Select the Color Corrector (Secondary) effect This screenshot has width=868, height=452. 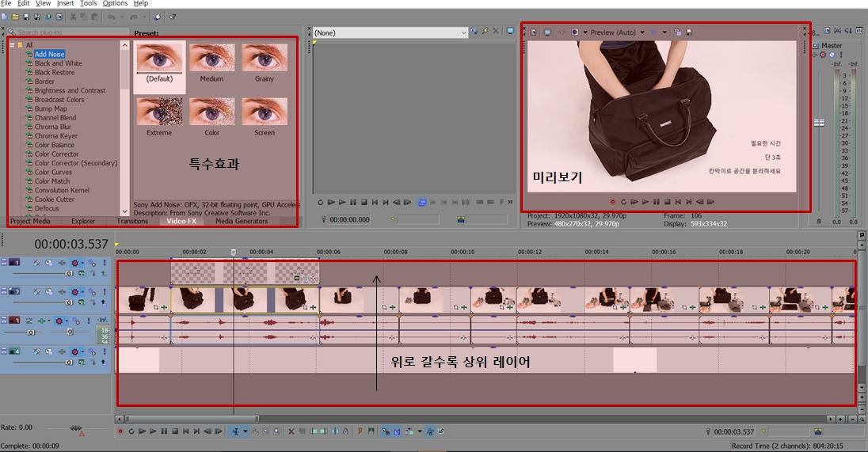[x=76, y=163]
